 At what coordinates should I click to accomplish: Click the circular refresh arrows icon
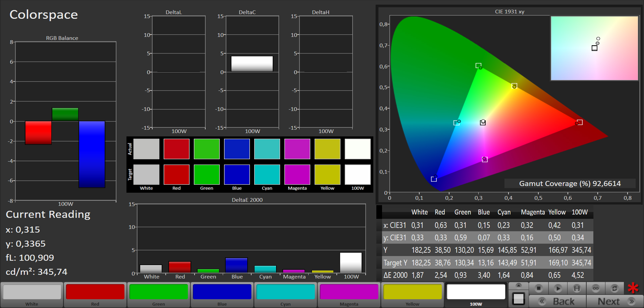[614, 288]
